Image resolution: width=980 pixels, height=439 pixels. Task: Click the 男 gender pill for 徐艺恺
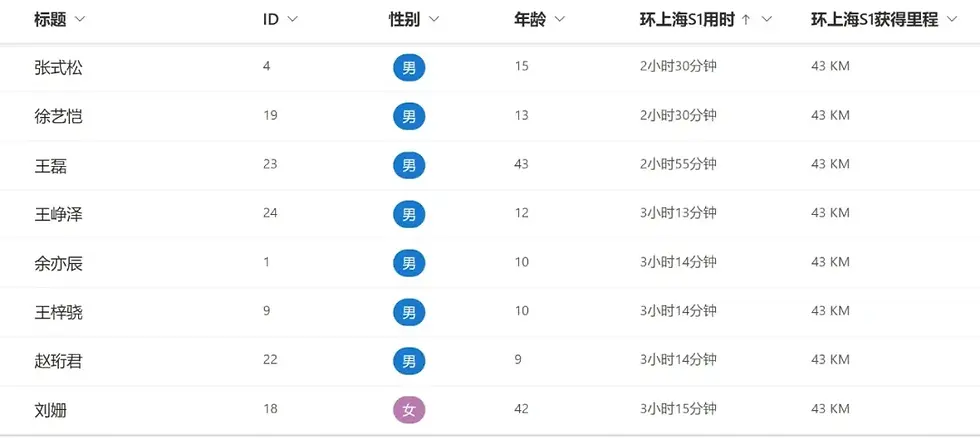coord(409,116)
